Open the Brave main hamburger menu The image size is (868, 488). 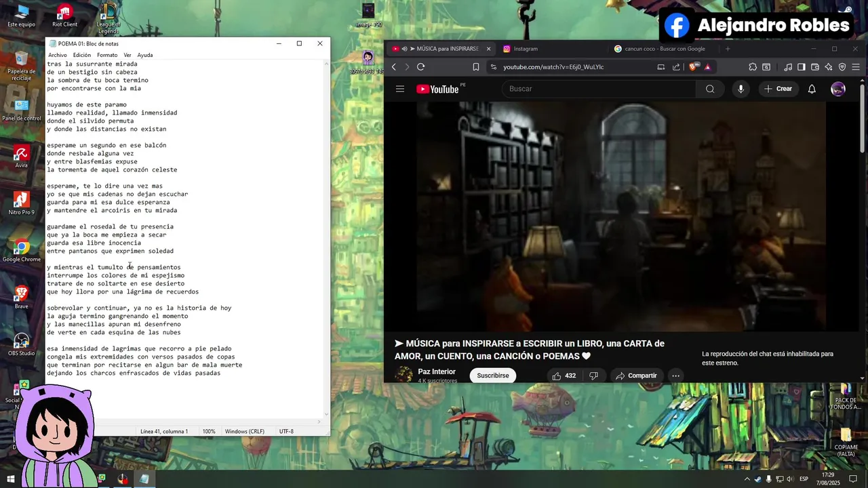click(856, 67)
